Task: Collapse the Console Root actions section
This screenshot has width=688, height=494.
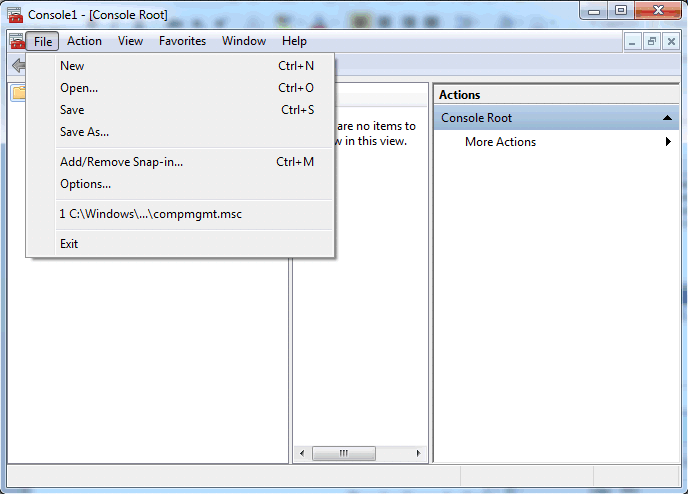Action: point(667,118)
